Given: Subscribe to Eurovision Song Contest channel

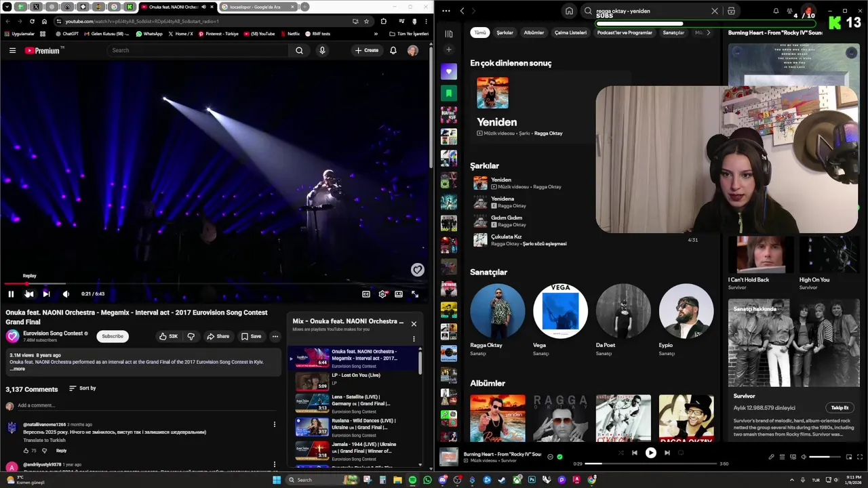Looking at the screenshot, I should click(113, 336).
